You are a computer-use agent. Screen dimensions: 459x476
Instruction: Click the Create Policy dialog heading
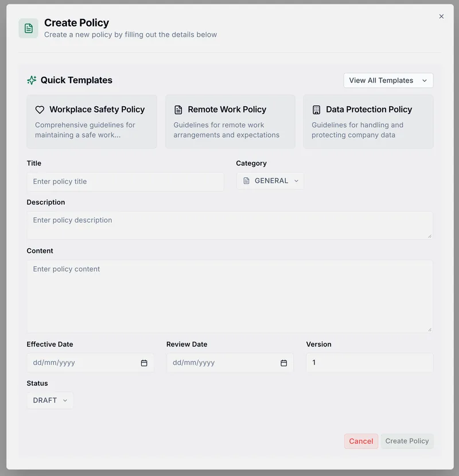pos(76,23)
